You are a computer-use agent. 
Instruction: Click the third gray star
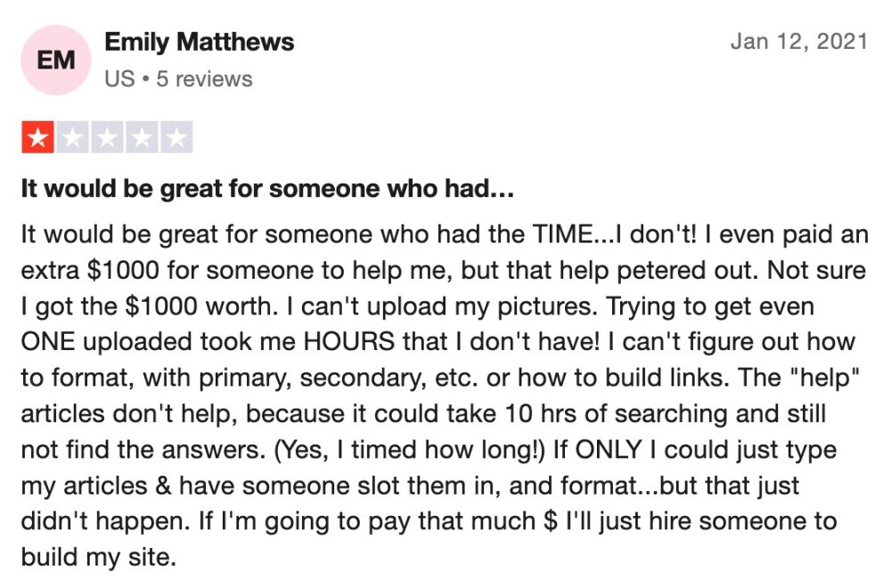click(108, 137)
